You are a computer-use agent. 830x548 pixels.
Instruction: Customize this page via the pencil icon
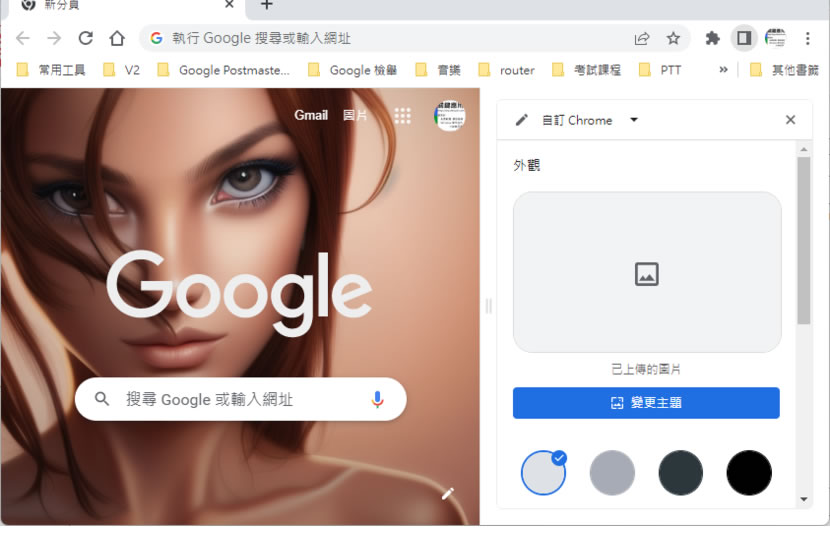(x=448, y=493)
